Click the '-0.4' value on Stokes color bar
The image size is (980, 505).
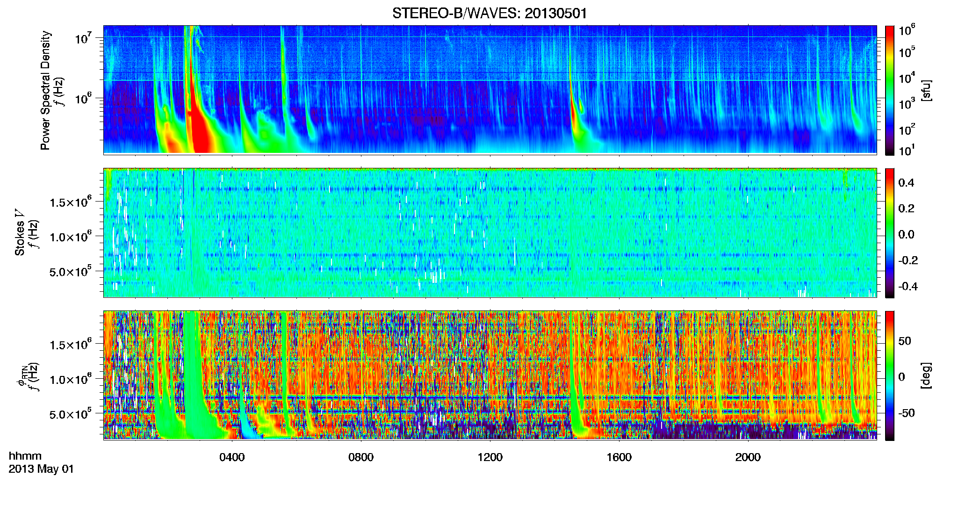coord(908,286)
